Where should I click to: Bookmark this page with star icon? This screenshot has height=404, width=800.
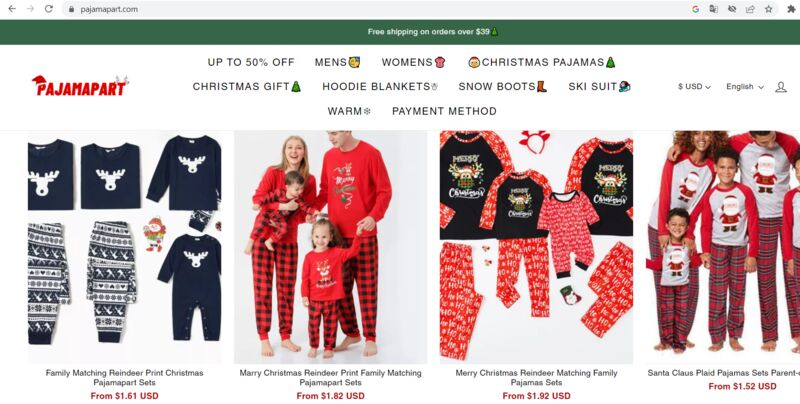point(768,9)
